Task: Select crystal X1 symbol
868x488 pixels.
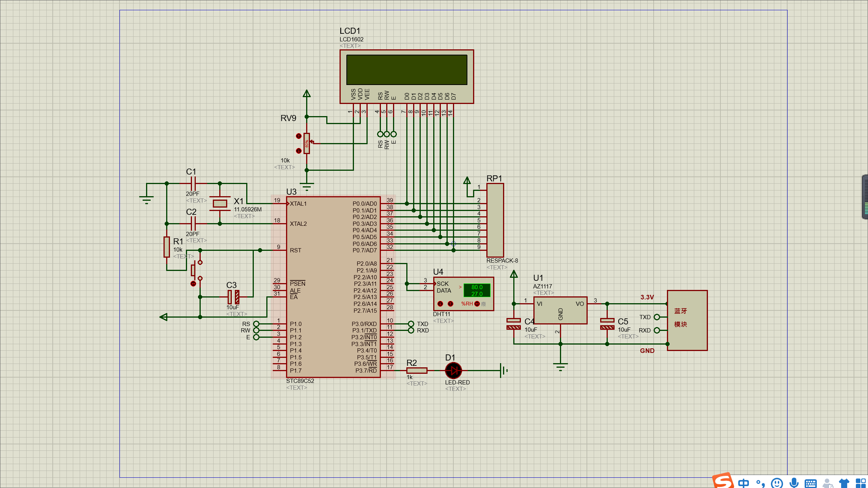Action: (x=220, y=203)
